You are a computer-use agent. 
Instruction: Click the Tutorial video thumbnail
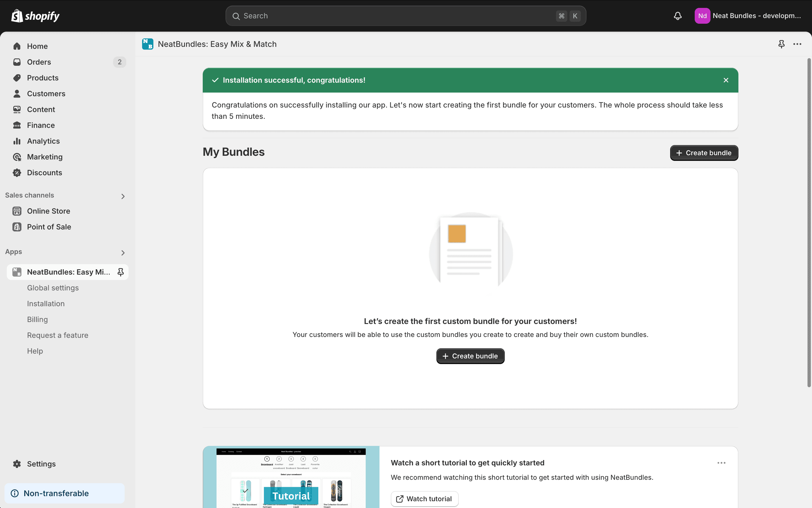(x=291, y=477)
